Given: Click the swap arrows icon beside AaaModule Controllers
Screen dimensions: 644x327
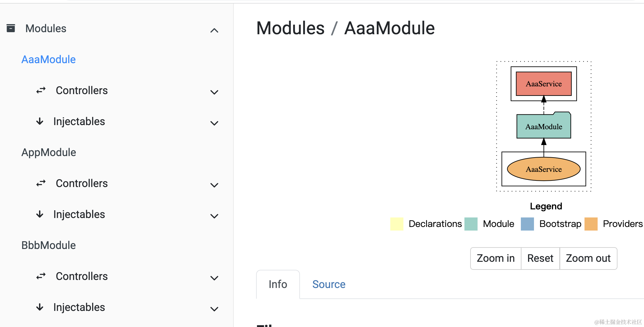Looking at the screenshot, I should tap(41, 90).
